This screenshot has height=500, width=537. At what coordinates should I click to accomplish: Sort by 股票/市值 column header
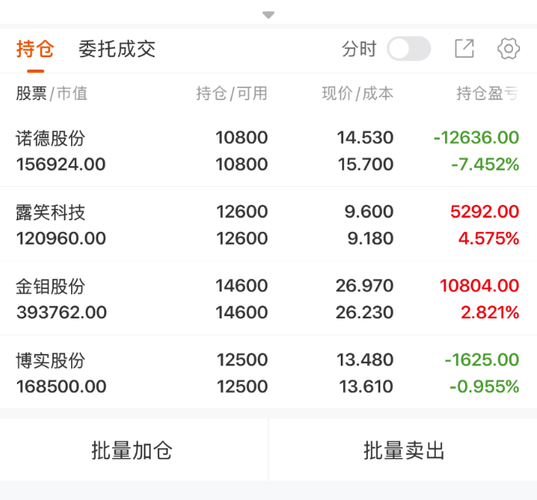52,93
